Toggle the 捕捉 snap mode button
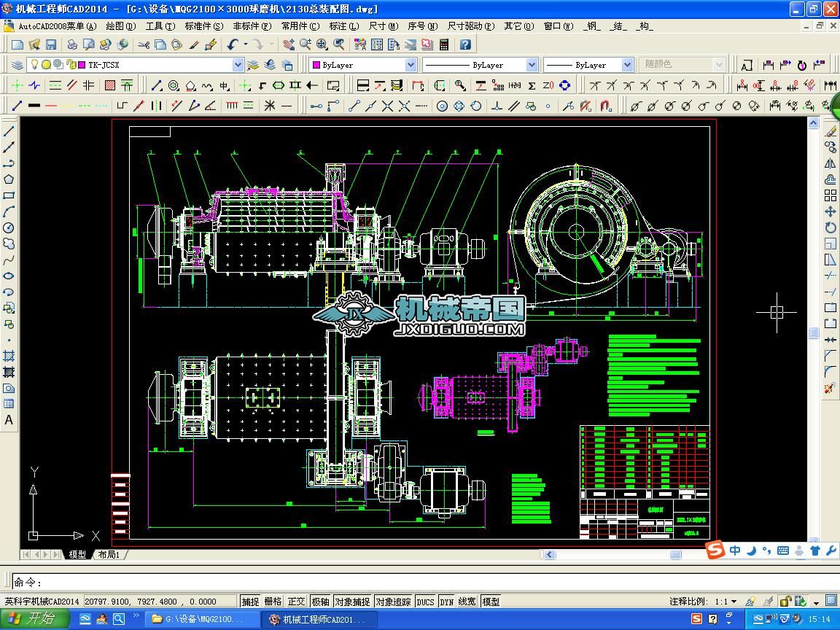 tap(250, 602)
